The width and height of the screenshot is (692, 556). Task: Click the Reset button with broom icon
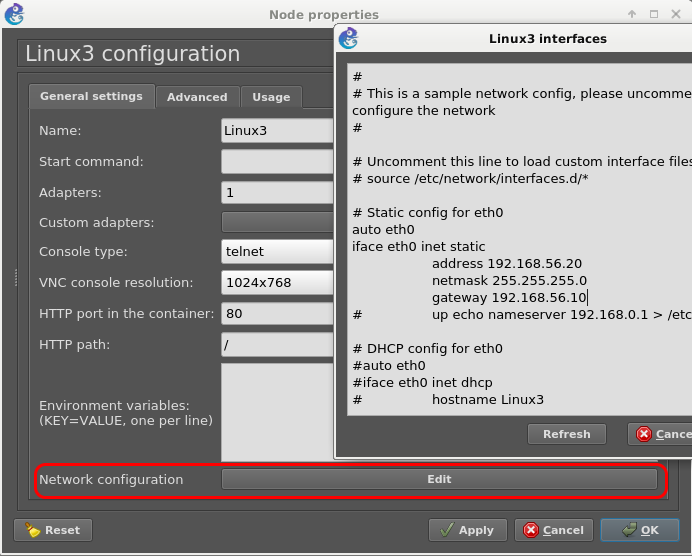(x=53, y=530)
